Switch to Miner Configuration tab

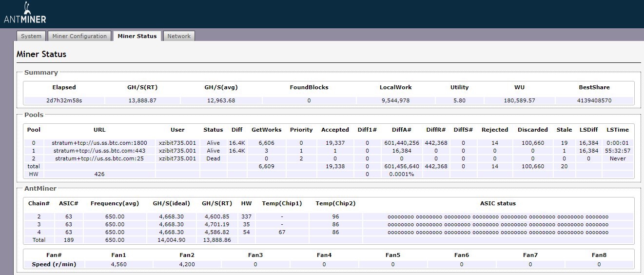tap(79, 36)
